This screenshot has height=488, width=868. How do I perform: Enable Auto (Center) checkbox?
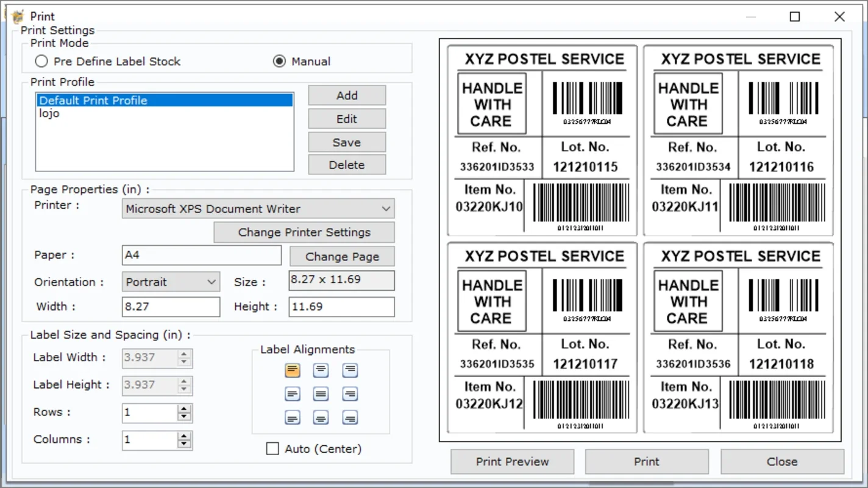[272, 449]
